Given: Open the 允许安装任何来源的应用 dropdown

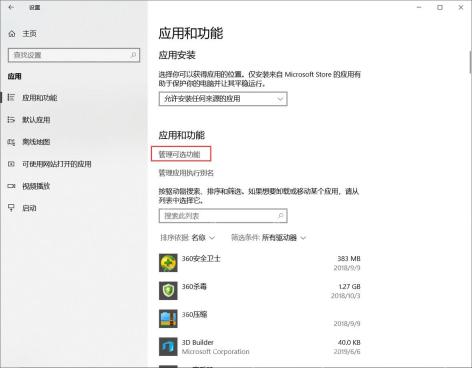Looking at the screenshot, I should click(x=223, y=99).
